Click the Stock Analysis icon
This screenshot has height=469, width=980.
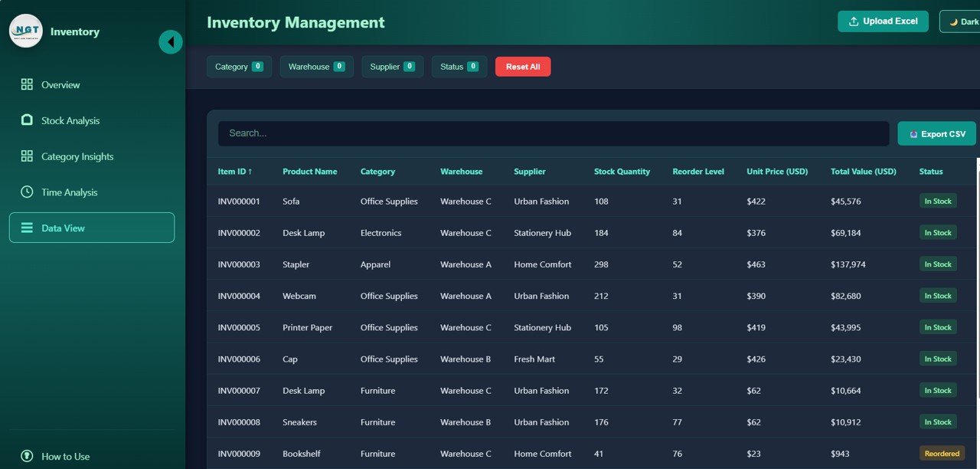pyautogui.click(x=27, y=120)
